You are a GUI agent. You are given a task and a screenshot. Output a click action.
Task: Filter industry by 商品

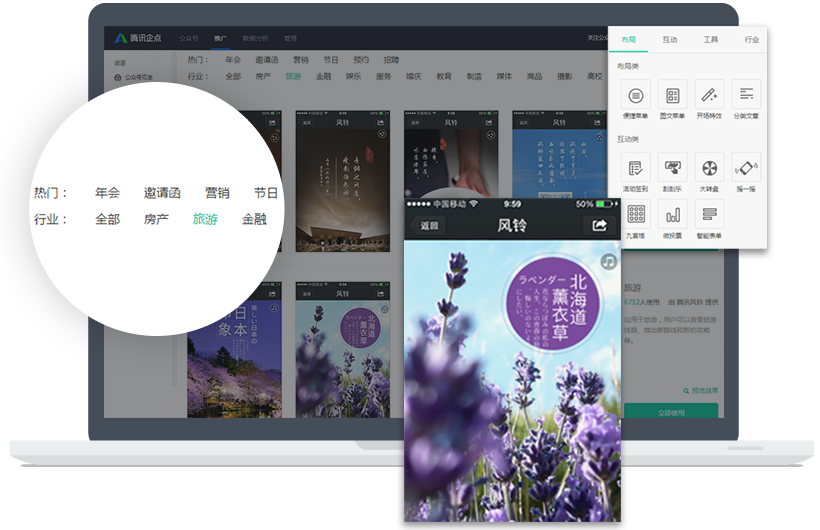click(x=534, y=76)
